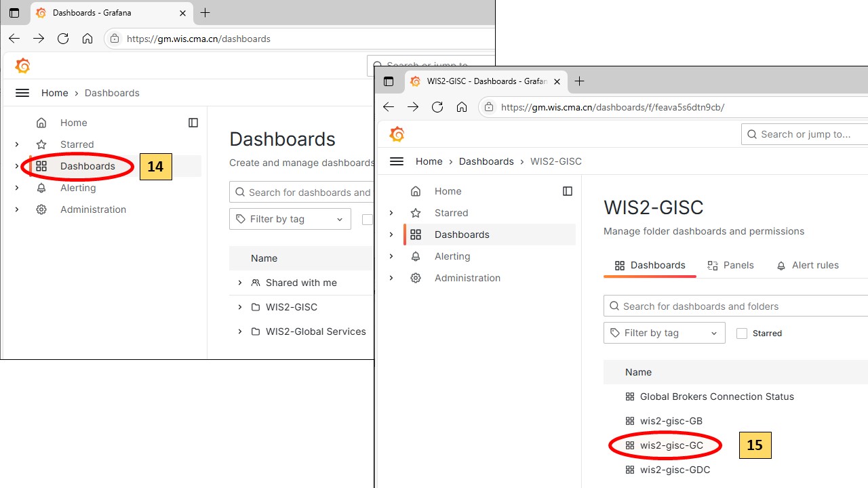This screenshot has height=488, width=868.
Task: Click the Search for dashboards and folders field
Action: coord(739,306)
